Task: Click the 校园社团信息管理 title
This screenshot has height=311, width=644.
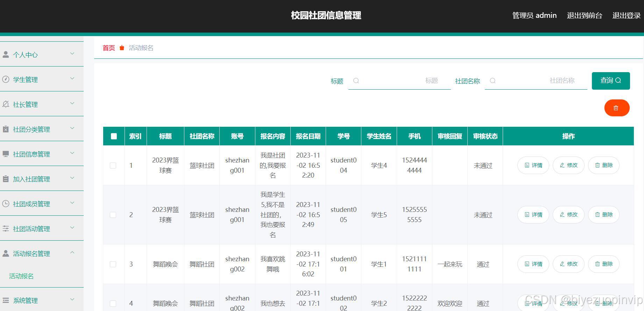Action: pos(326,15)
